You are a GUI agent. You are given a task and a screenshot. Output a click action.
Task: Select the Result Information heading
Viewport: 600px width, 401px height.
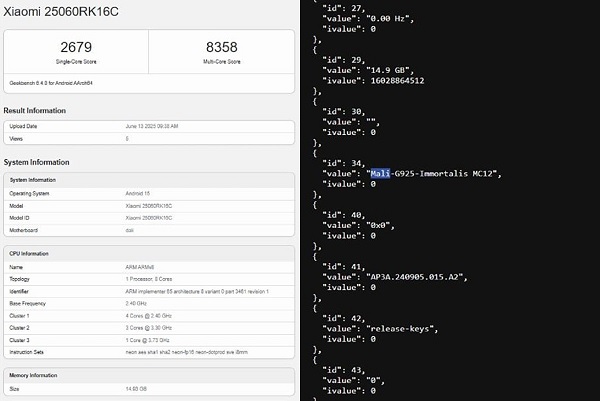(41, 111)
